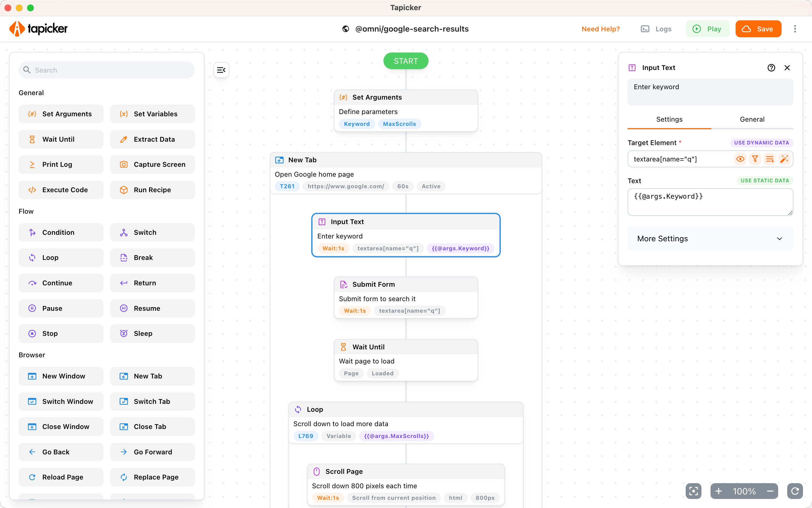Select the Scroll Page node

[x=406, y=485]
